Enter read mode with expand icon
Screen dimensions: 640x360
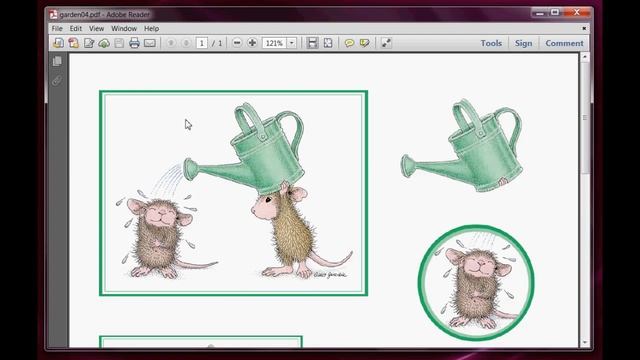point(386,43)
